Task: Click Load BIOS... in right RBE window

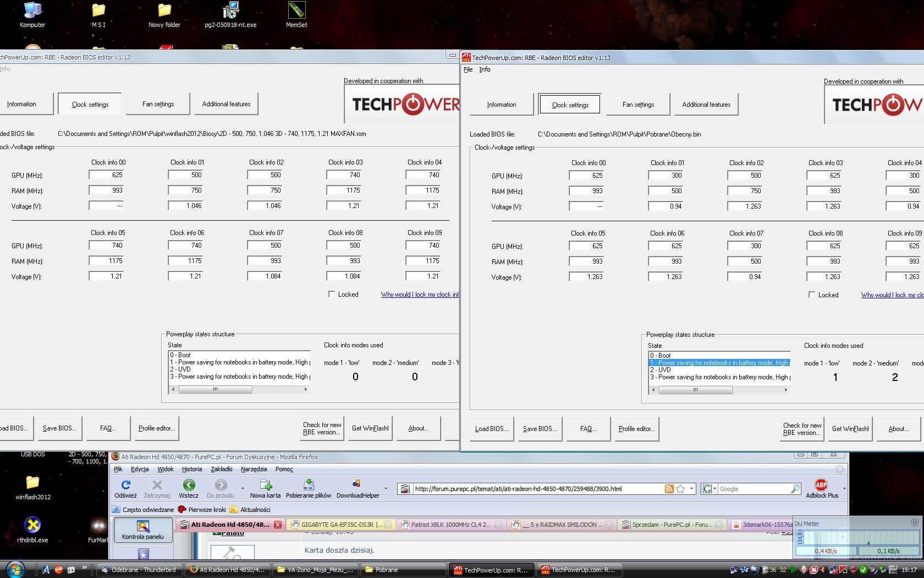Action: (492, 428)
